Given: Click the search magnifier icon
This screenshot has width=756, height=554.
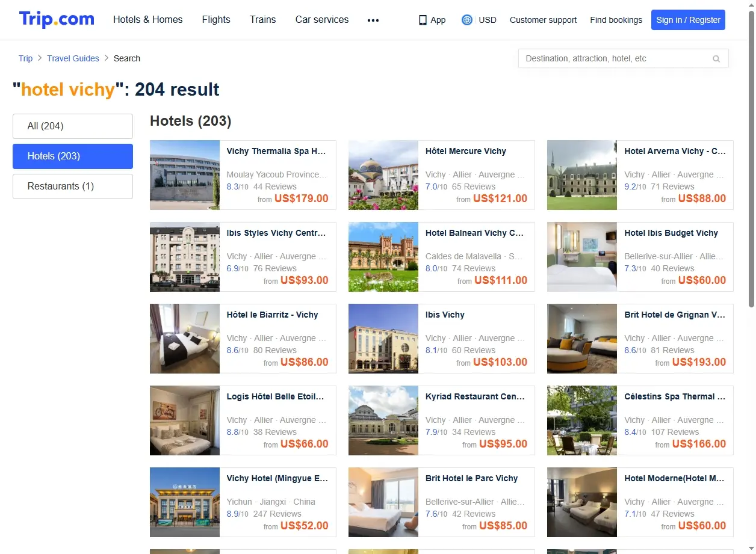Looking at the screenshot, I should point(716,59).
